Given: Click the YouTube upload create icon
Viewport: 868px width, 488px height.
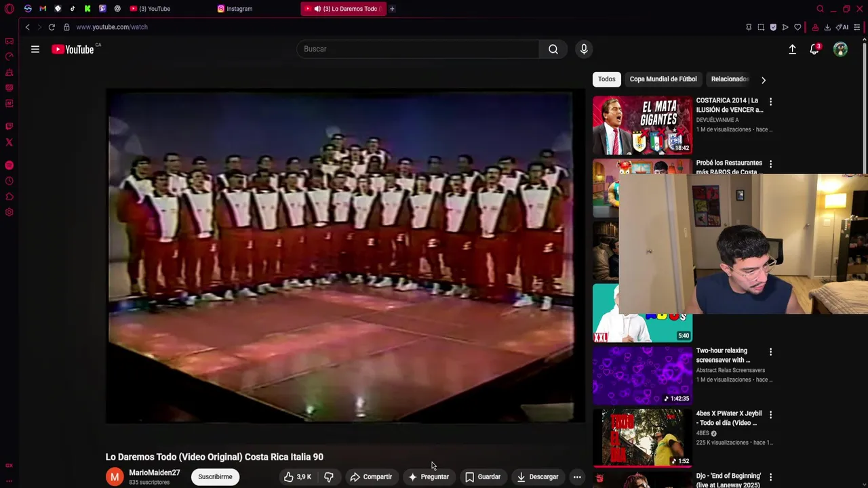Looking at the screenshot, I should click(x=792, y=49).
